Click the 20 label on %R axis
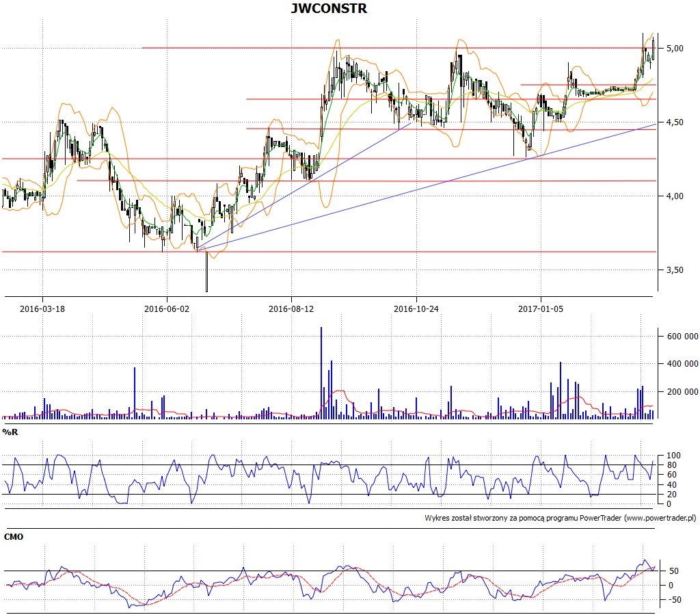The height and width of the screenshot is (615, 700). [671, 495]
